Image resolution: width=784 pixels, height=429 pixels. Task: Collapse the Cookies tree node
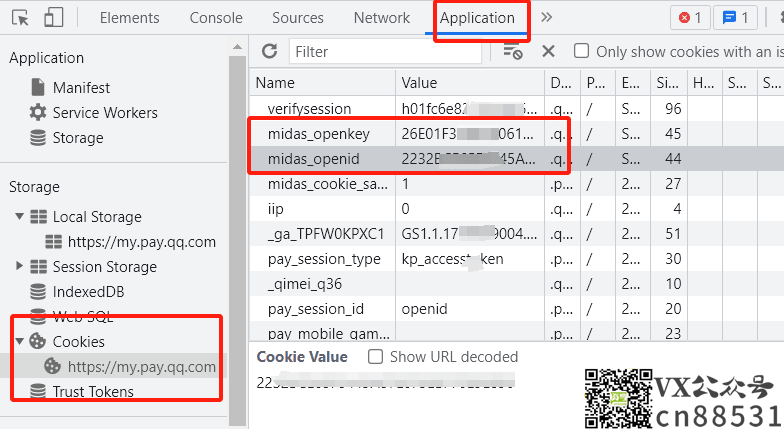[x=19, y=342]
